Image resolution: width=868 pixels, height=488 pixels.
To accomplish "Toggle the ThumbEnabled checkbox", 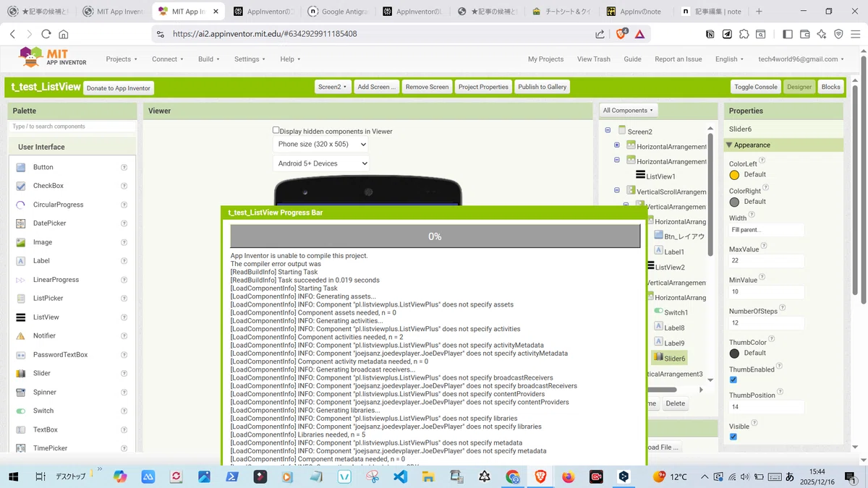I will tap(733, 380).
